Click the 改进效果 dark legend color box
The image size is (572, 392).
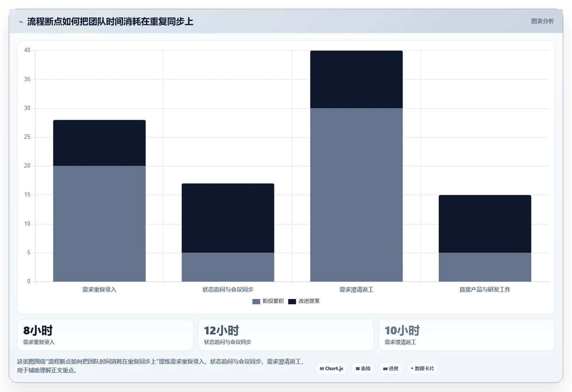pos(292,301)
